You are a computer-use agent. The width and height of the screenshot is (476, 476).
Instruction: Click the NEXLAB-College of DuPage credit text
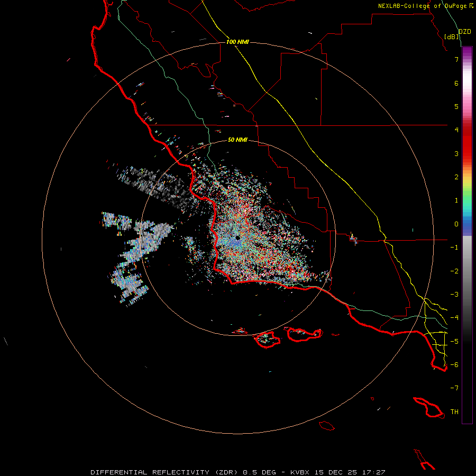coord(423,6)
